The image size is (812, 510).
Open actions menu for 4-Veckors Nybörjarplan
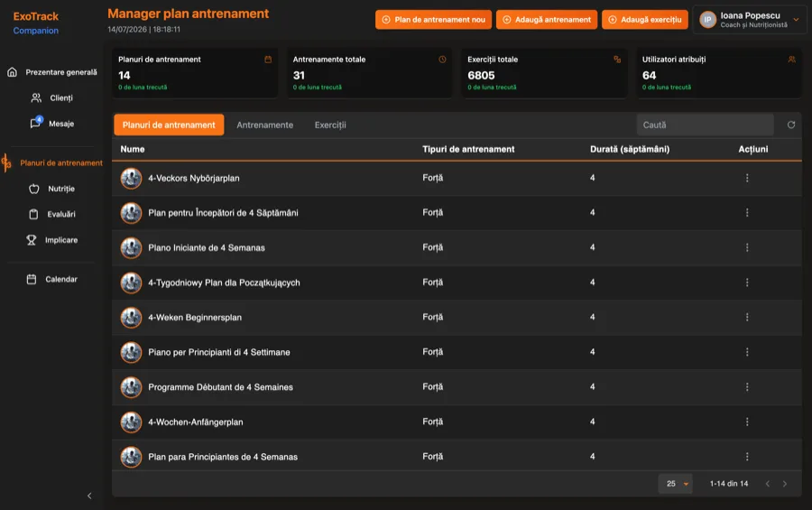(747, 178)
